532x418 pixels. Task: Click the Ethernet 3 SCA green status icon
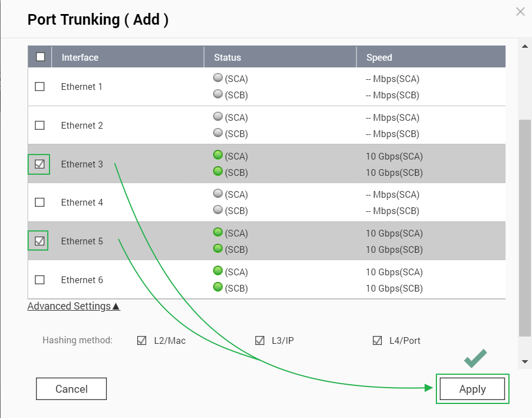tap(218, 156)
